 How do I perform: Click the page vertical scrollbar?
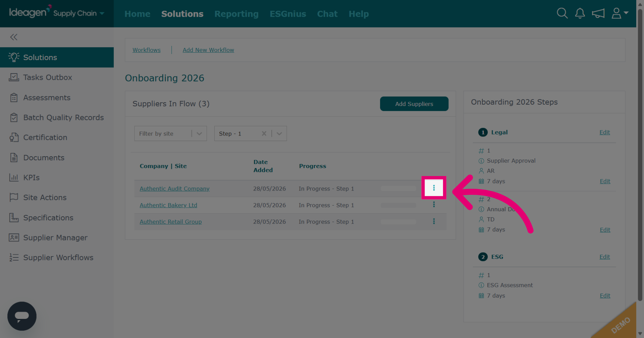coord(640,154)
